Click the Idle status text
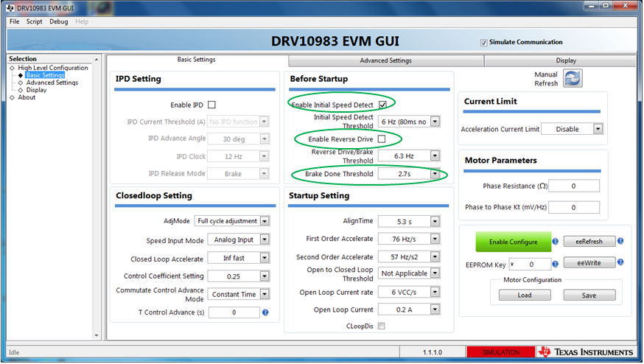This screenshot has width=644, height=364. tap(14, 352)
